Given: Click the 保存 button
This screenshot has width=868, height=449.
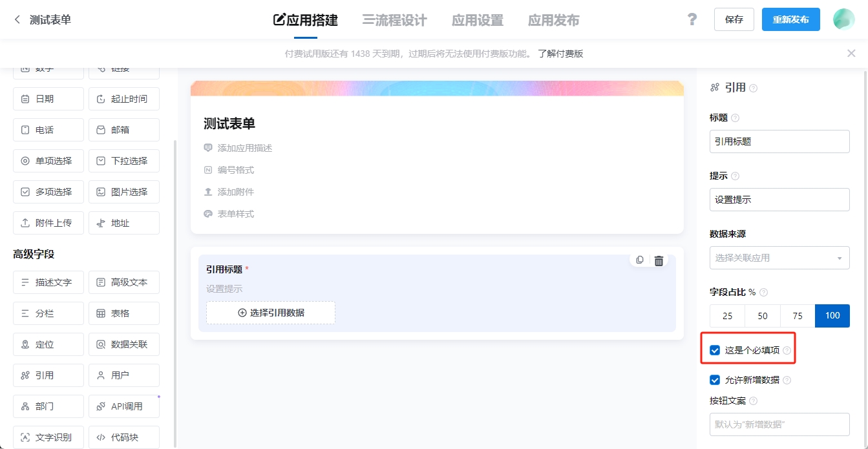Looking at the screenshot, I should [734, 19].
